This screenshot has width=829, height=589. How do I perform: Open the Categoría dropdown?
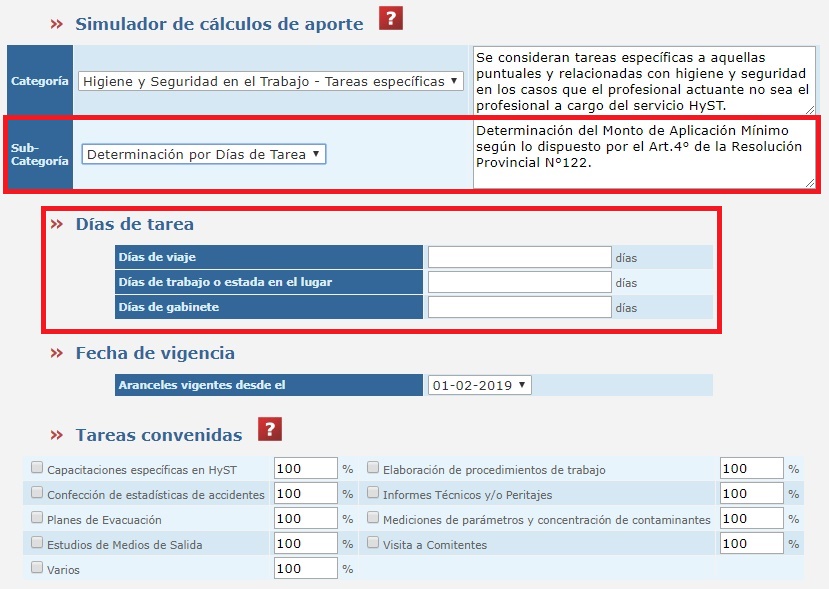[x=271, y=81]
